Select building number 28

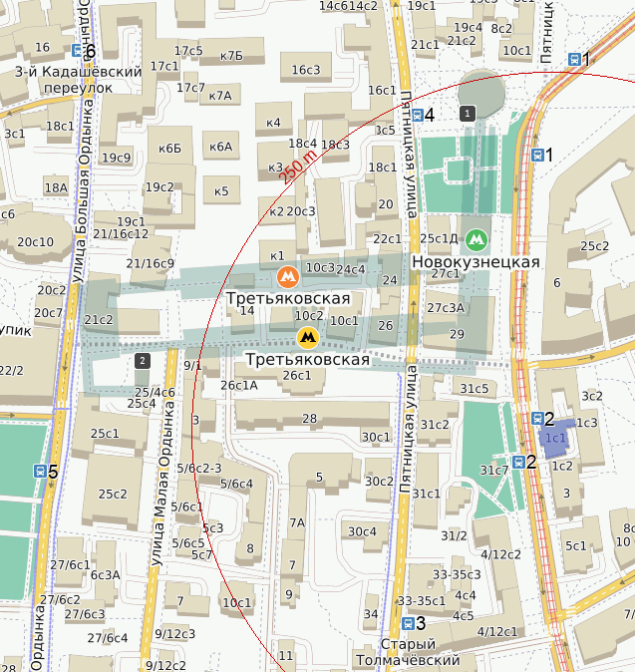point(309,418)
